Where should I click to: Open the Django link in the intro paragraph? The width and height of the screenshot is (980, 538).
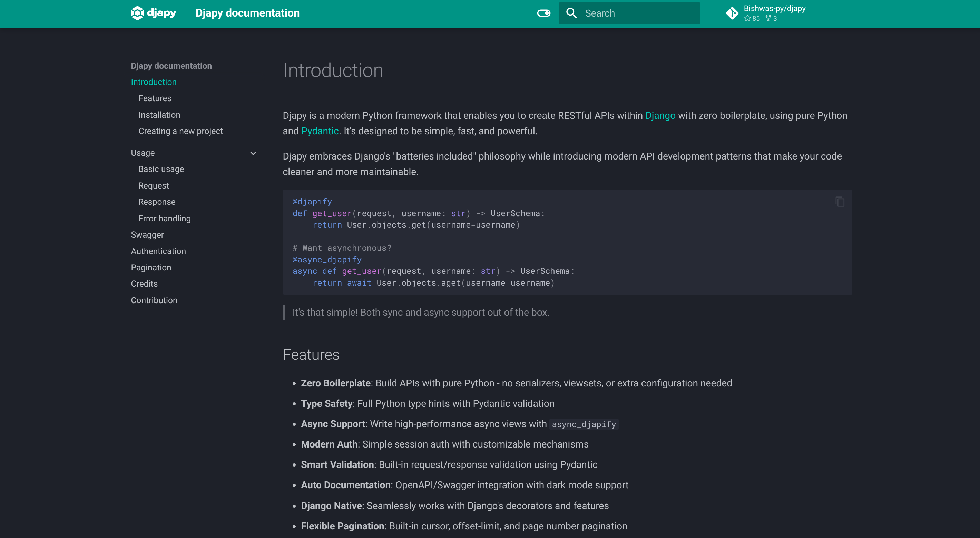click(660, 115)
